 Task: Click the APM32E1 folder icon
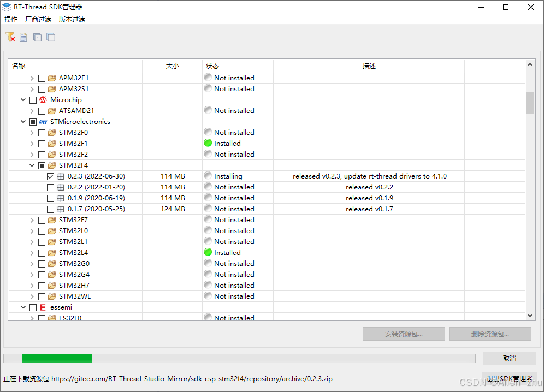52,78
